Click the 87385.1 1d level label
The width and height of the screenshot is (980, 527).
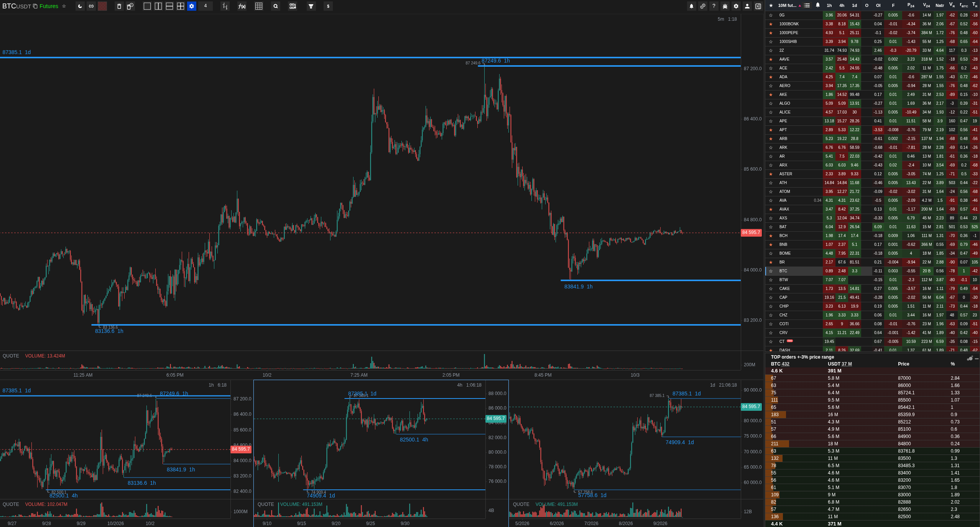click(x=16, y=52)
